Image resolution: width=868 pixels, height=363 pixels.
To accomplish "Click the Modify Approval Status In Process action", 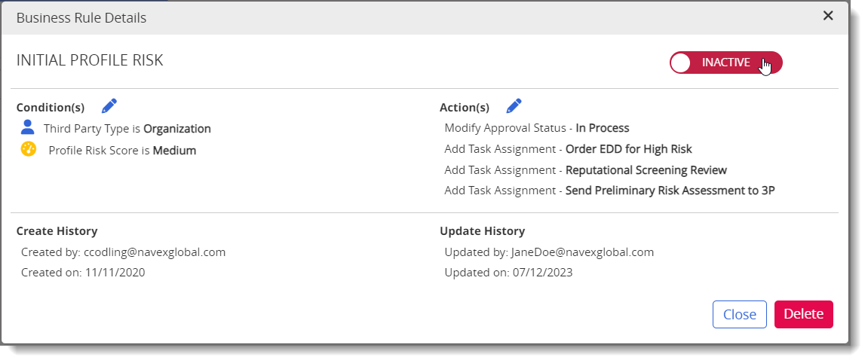I will click(537, 128).
